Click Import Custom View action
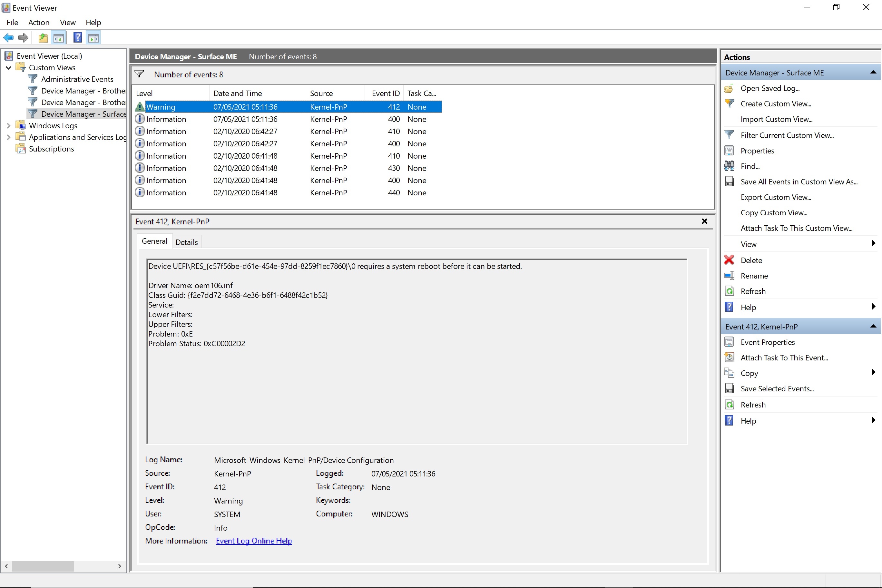The width and height of the screenshot is (882, 588). (776, 119)
